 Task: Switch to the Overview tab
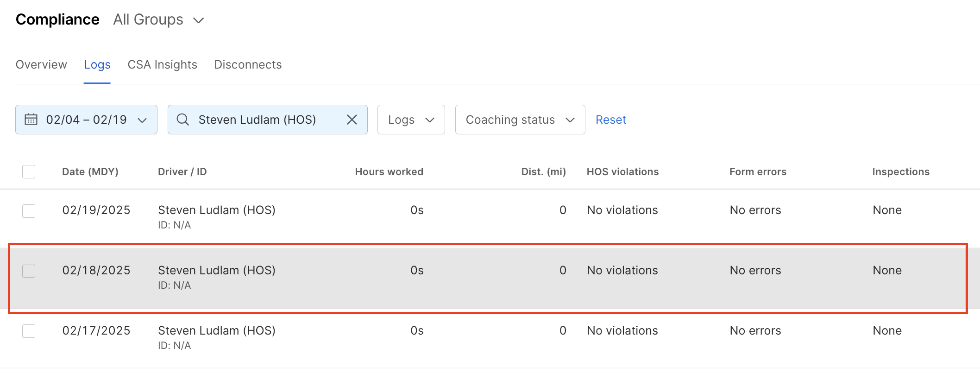41,64
